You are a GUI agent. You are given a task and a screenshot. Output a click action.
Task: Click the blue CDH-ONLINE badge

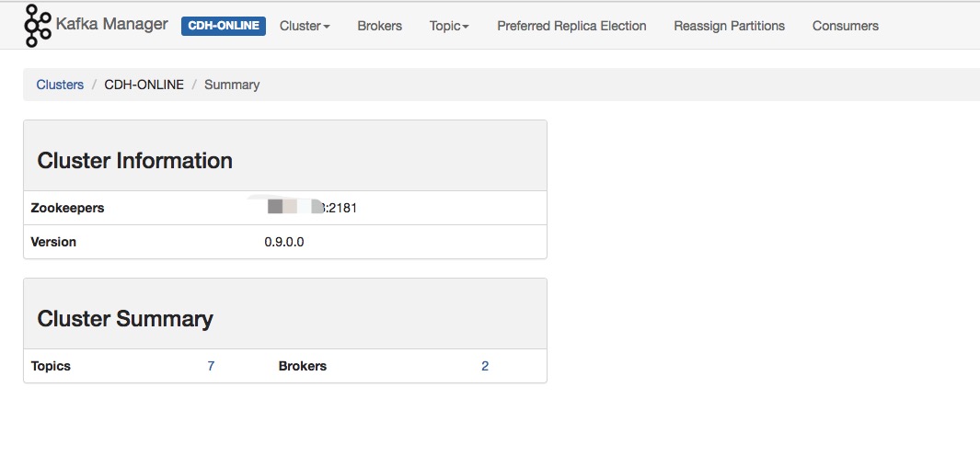pos(224,26)
